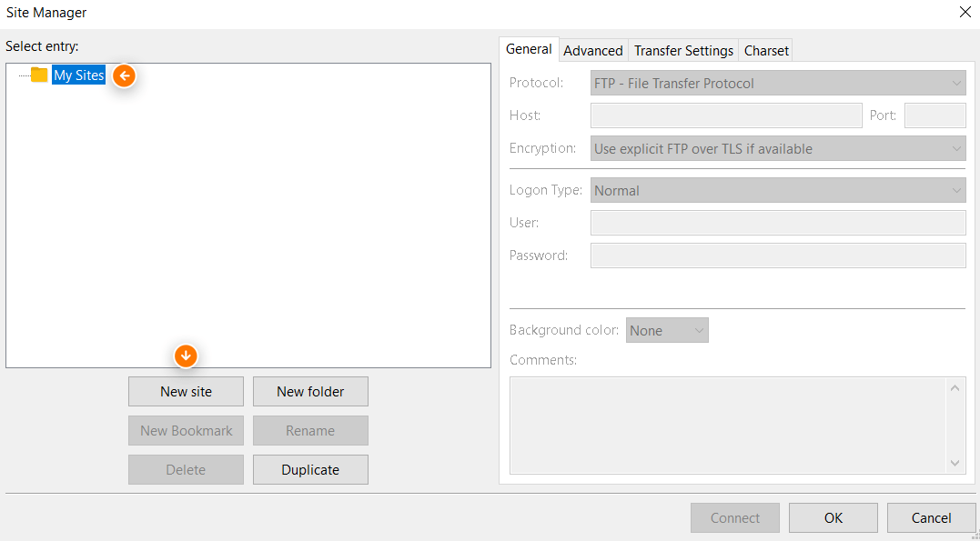Click inside the Host input field
Screen dimensions: 980x541
tap(725, 115)
